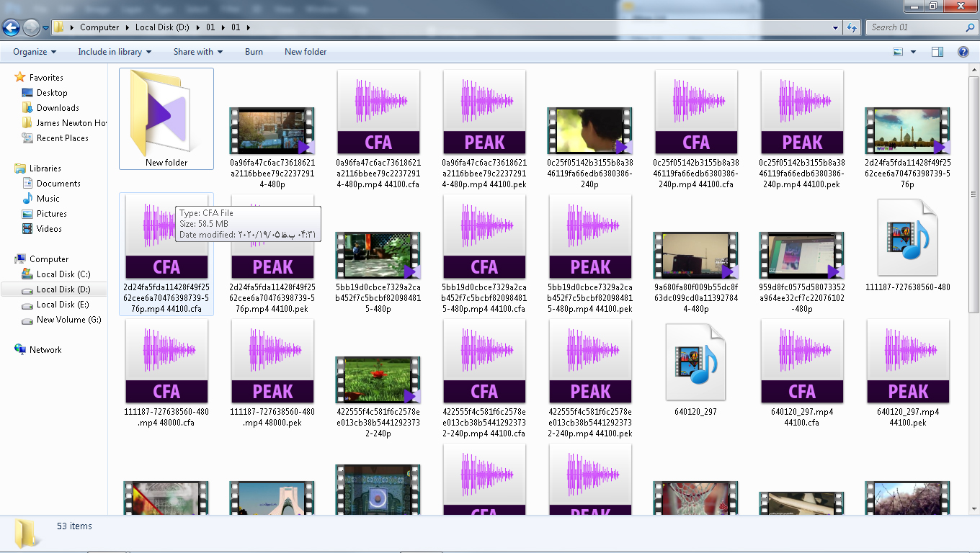Click Local Disk (D:) breadcrumb

coord(162,27)
